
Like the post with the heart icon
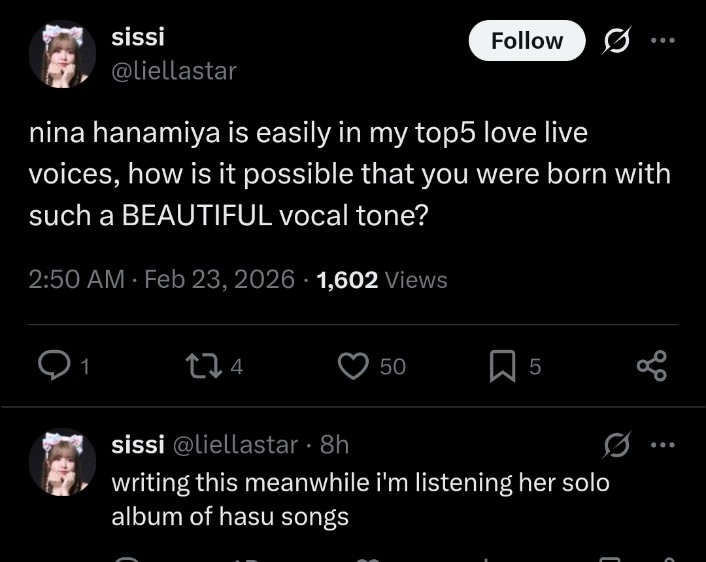pyautogui.click(x=353, y=366)
